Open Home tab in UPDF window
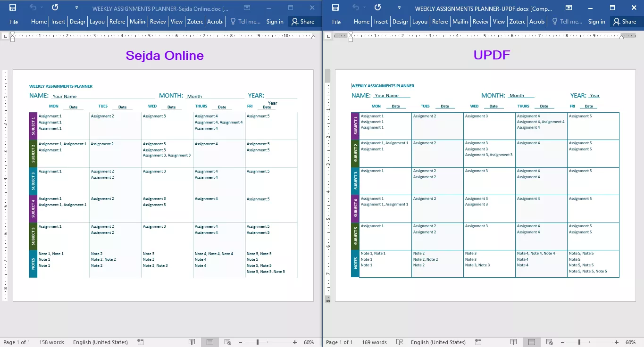644x347 pixels. [x=361, y=22]
